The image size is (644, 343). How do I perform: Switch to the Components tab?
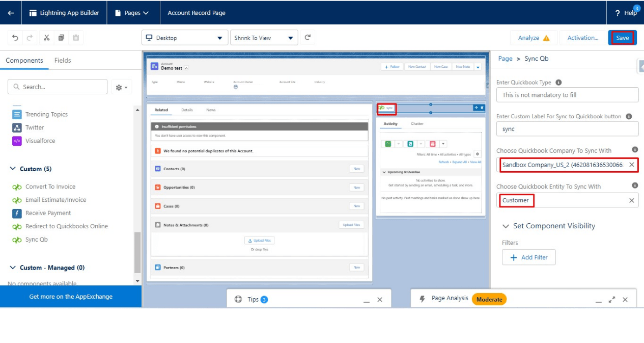tap(24, 60)
